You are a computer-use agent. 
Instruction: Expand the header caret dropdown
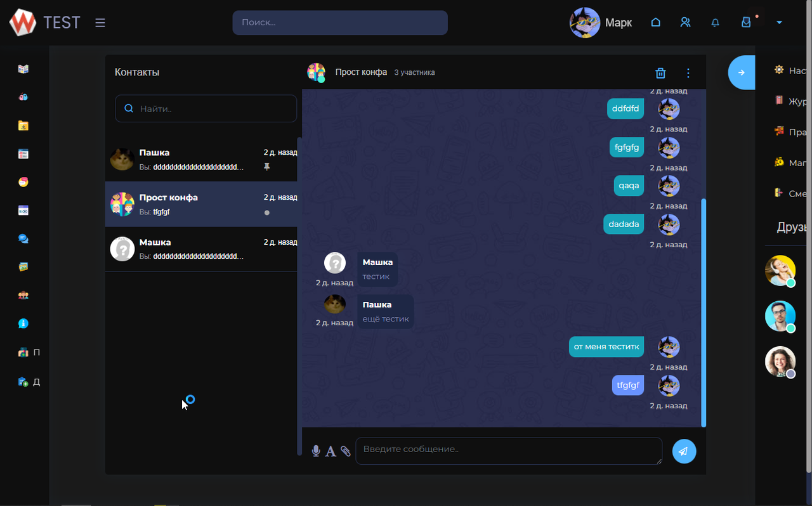pos(779,23)
